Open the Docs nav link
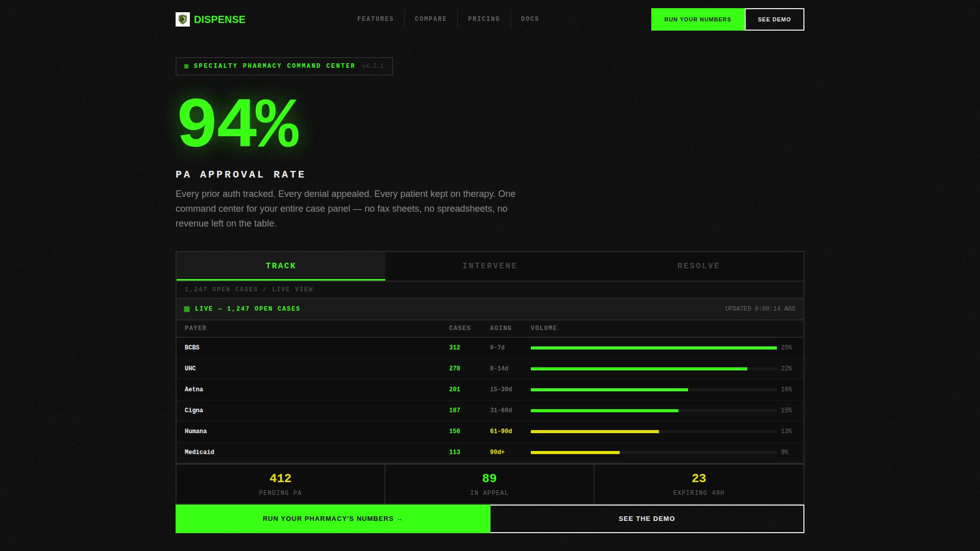This screenshot has width=980, height=551. pyautogui.click(x=530, y=19)
